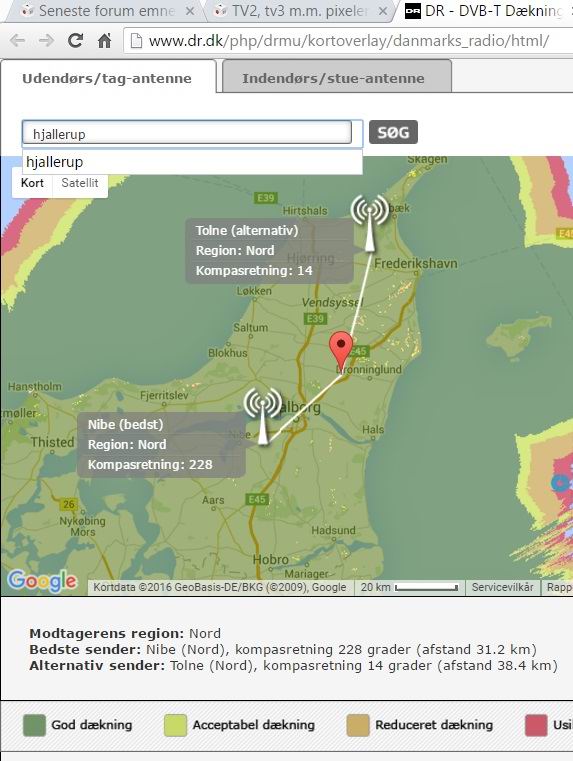Click the Reduceret dækning tan legend swatch

pos(358,725)
